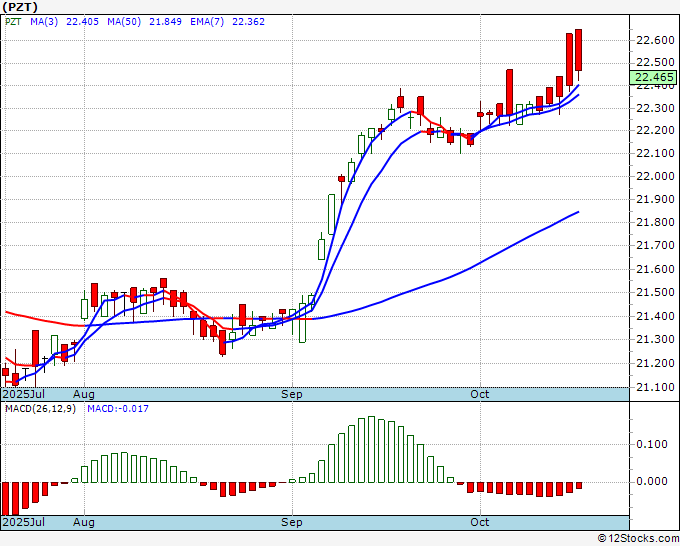Select the MA(3) indicator label
This screenshot has height=546, width=680.
click(44, 22)
